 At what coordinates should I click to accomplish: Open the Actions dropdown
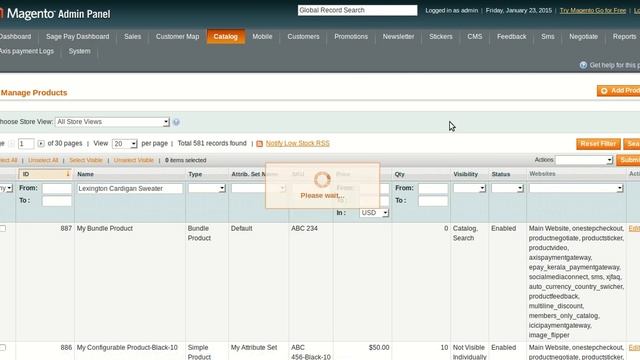pos(584,160)
